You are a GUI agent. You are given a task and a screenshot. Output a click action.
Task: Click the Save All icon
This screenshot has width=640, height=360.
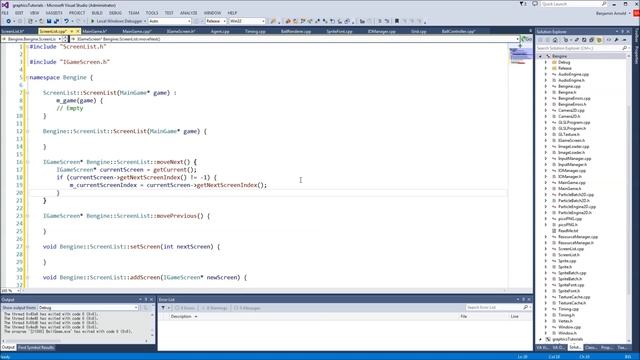[56, 21]
